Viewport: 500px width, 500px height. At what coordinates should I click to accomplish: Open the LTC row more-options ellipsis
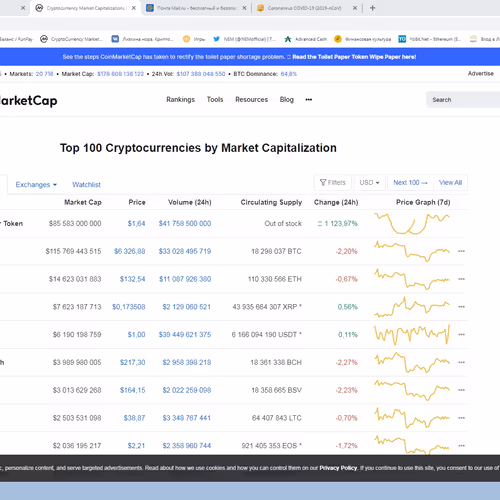461,418
